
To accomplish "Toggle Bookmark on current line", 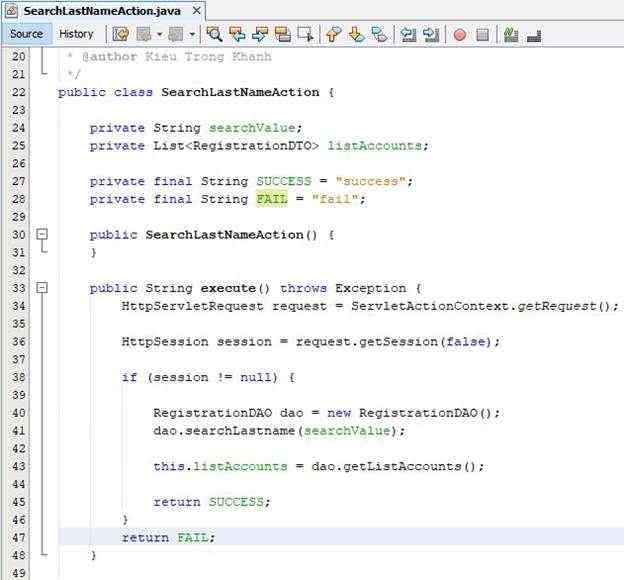I will 380,34.
